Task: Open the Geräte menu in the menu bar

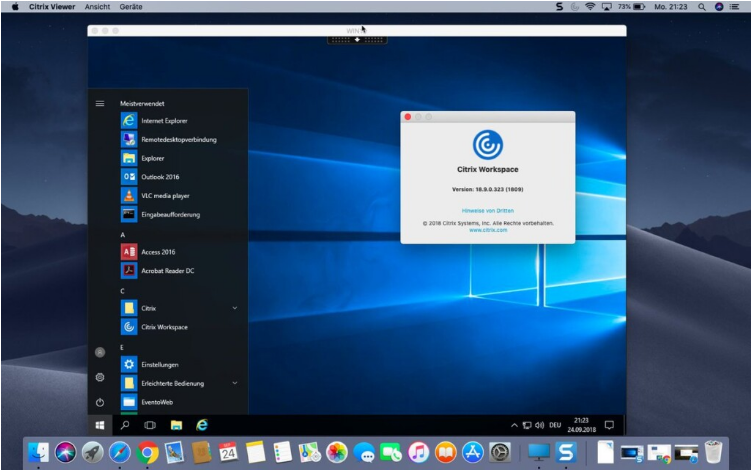Action: click(130, 7)
